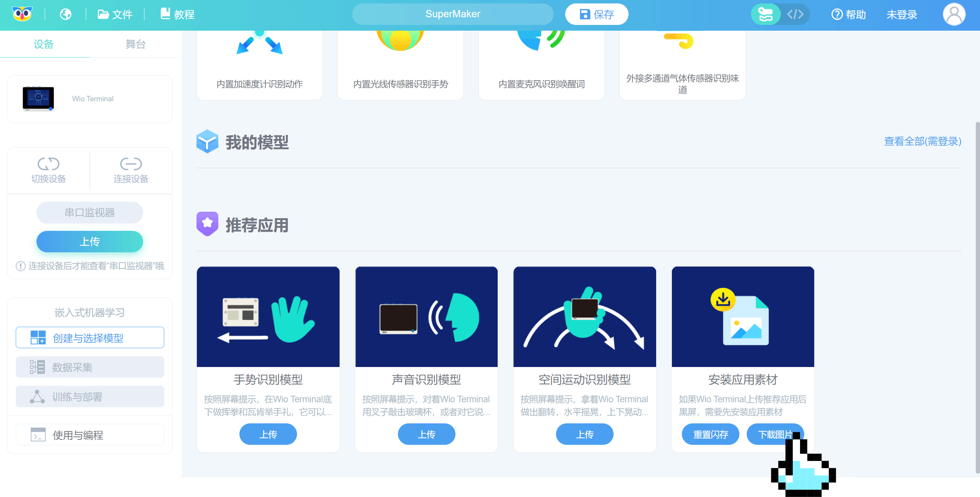Open the 文件 menu
The width and height of the screenshot is (980, 497).
[x=115, y=14]
